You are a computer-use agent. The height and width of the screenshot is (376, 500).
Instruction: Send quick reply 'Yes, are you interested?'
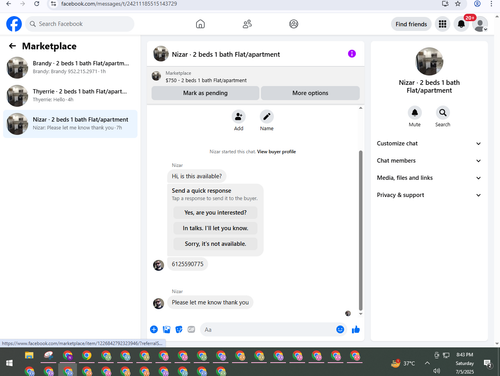pyautogui.click(x=215, y=212)
